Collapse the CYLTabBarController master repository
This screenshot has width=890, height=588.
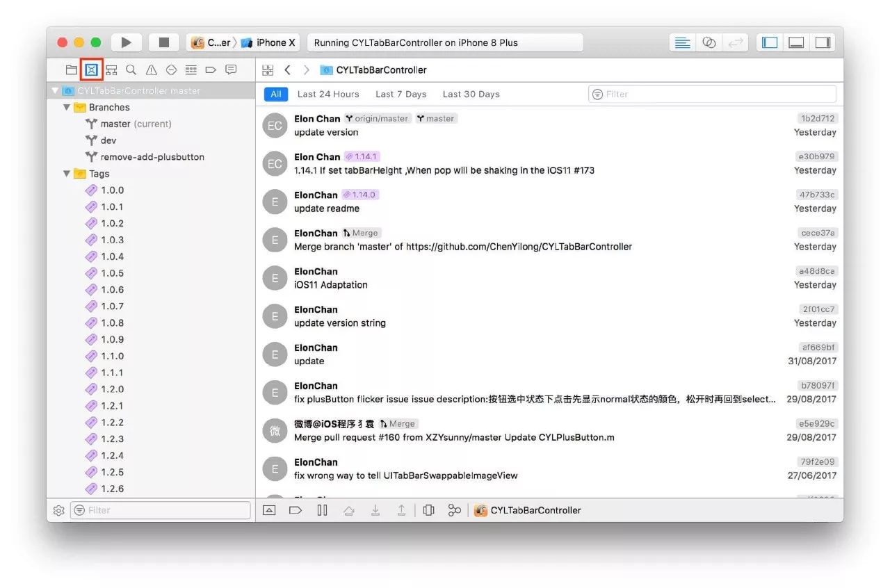(55, 90)
